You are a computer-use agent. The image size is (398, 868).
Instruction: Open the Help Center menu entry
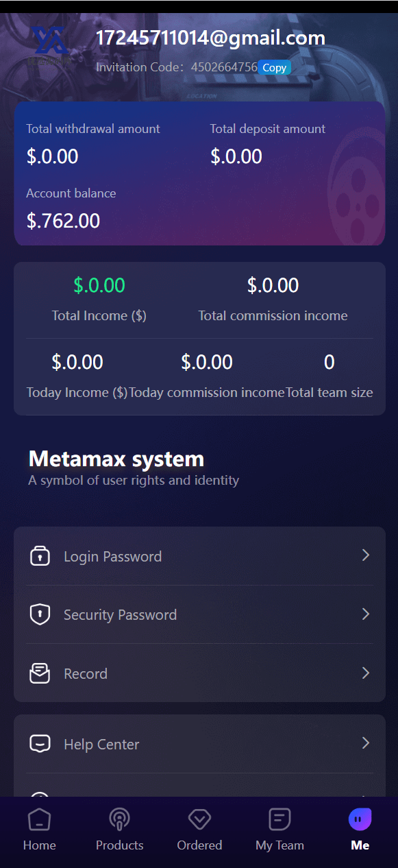click(x=199, y=744)
